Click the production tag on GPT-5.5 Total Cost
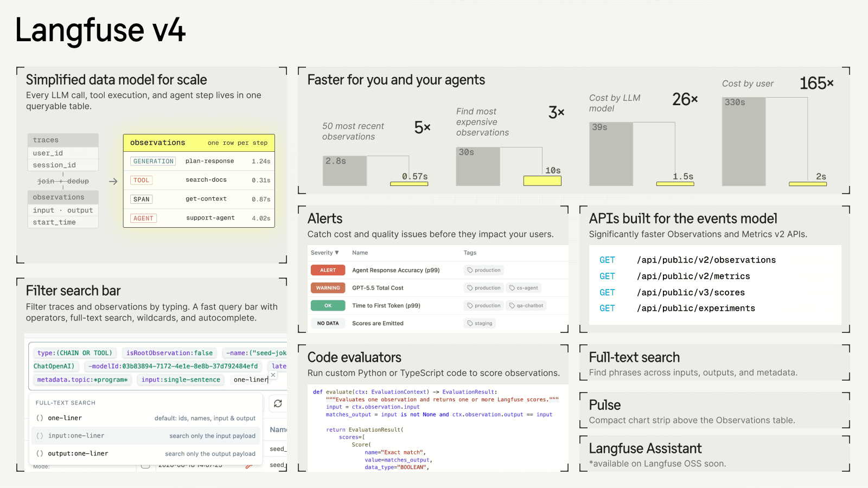This screenshot has width=868, height=488. point(484,288)
